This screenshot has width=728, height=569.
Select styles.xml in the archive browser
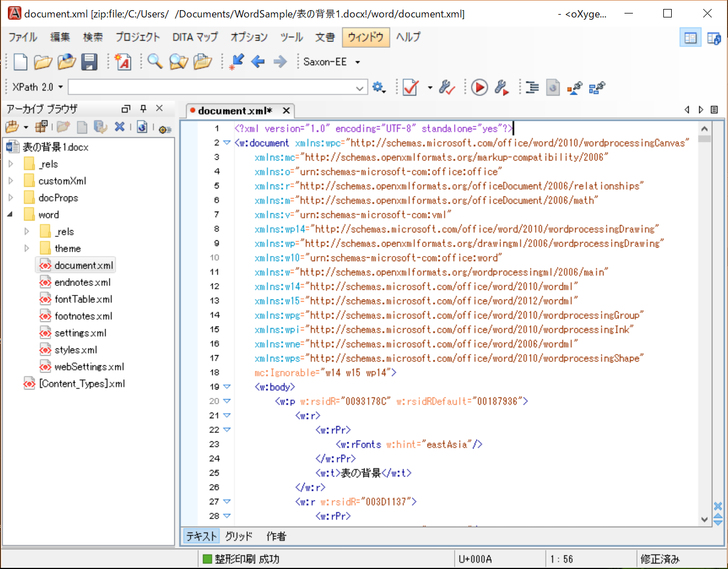pos(74,350)
